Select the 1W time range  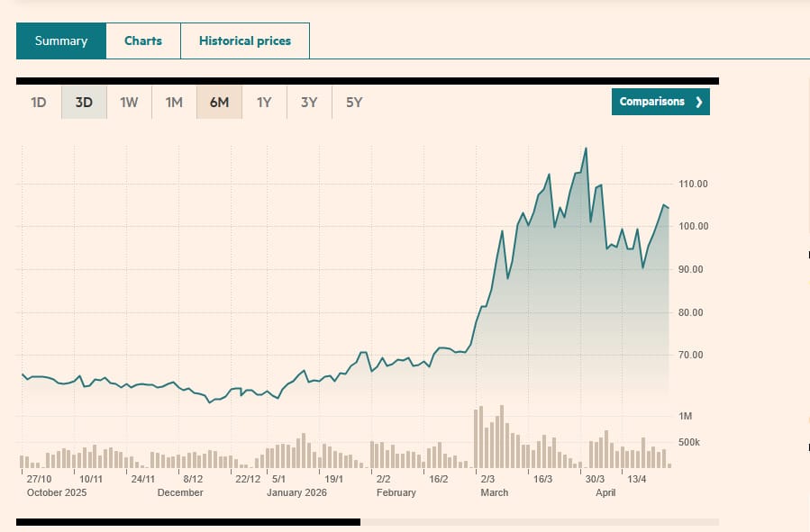pyautogui.click(x=129, y=103)
